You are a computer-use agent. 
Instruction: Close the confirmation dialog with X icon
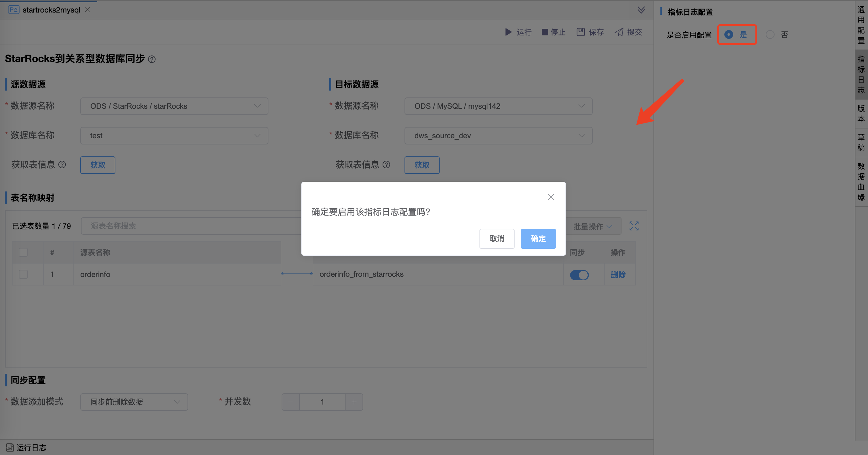[551, 197]
